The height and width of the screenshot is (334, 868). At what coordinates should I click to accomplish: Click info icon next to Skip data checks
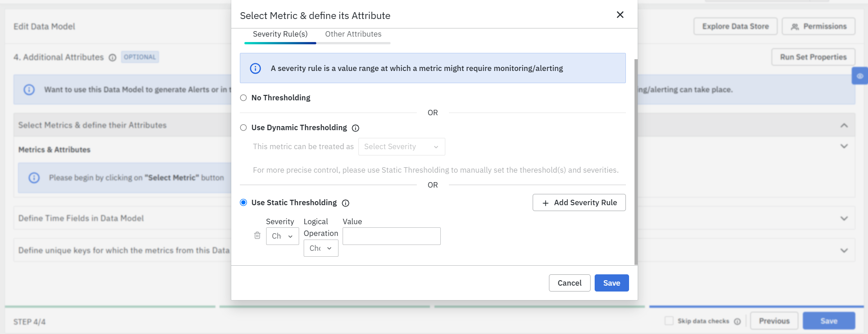737,321
